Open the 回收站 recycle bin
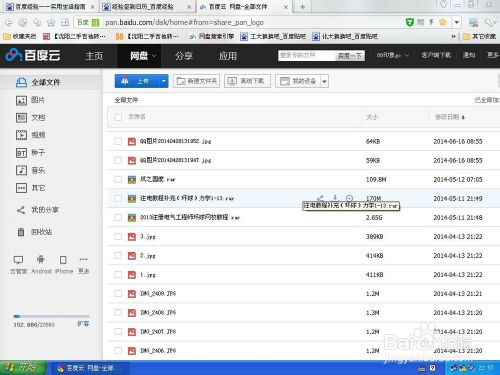 (x=34, y=232)
